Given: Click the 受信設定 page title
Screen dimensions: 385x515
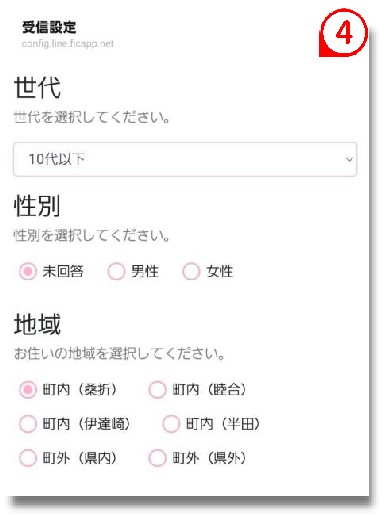Looking at the screenshot, I should tap(49, 27).
